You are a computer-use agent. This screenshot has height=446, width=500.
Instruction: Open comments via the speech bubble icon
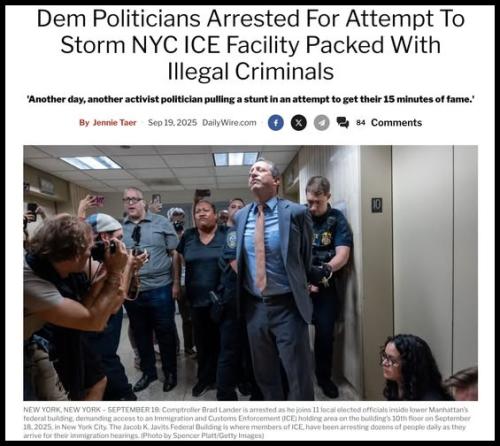tap(342, 123)
